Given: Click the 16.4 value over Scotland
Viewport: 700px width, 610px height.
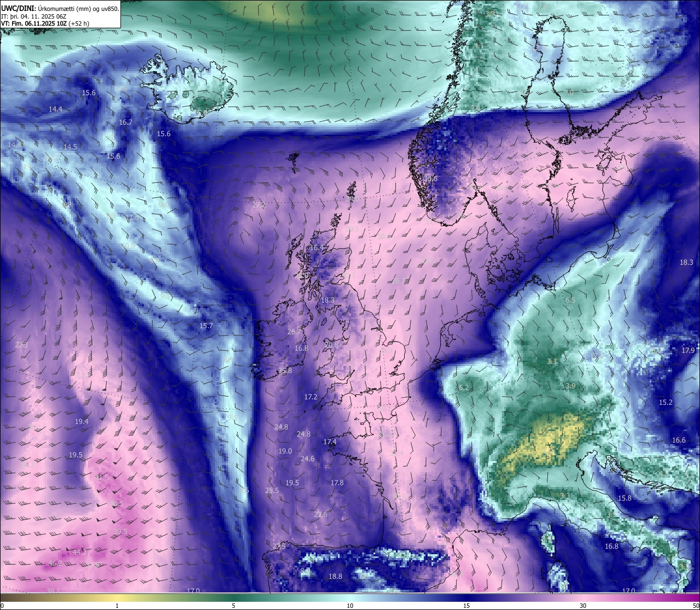Looking at the screenshot, I should (317, 248).
